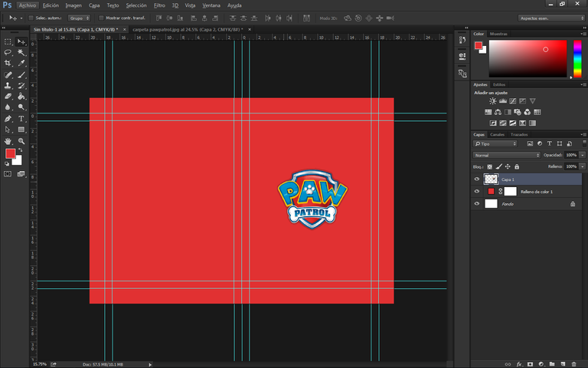Select the Relleno de color 1 layer mask thumbnail
588x368 pixels.
coord(511,192)
